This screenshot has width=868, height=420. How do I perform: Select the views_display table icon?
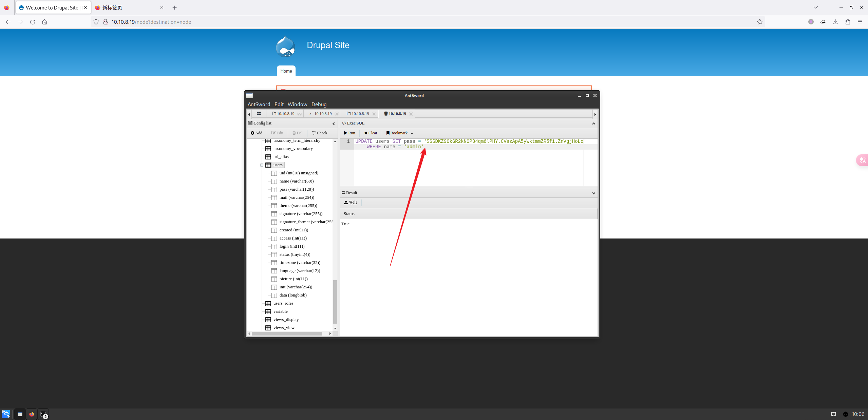[x=268, y=320]
